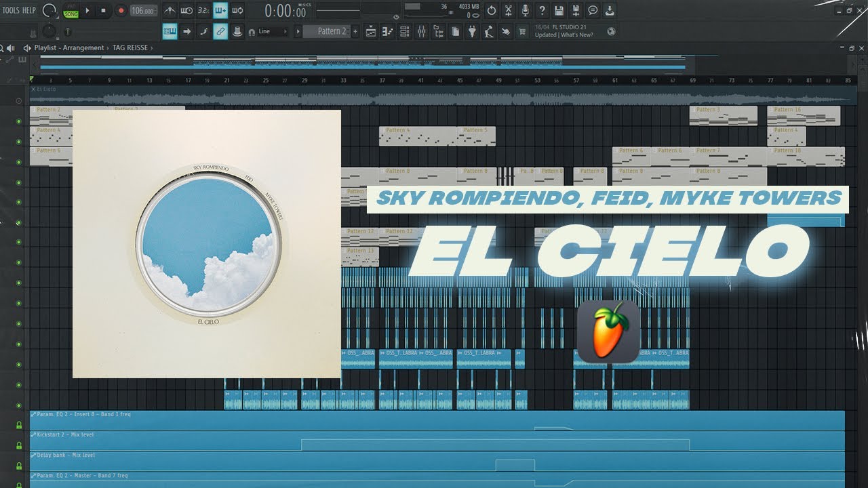This screenshot has height=488, width=868.
Task: Toggle PAT/SONG mode switch
Action: click(x=71, y=10)
